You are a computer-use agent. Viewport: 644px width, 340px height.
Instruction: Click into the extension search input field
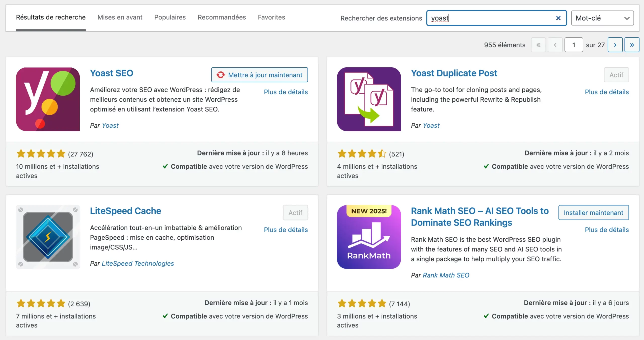point(491,18)
